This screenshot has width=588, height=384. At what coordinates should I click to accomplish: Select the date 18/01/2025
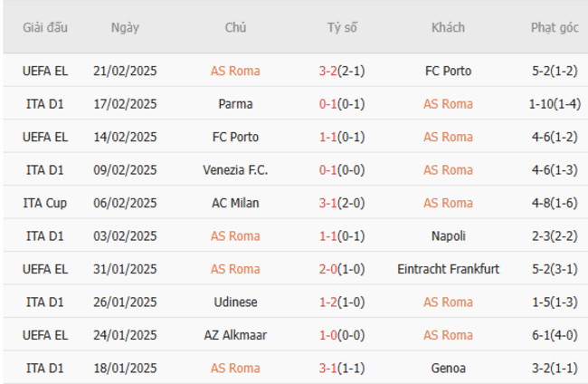tap(125, 368)
